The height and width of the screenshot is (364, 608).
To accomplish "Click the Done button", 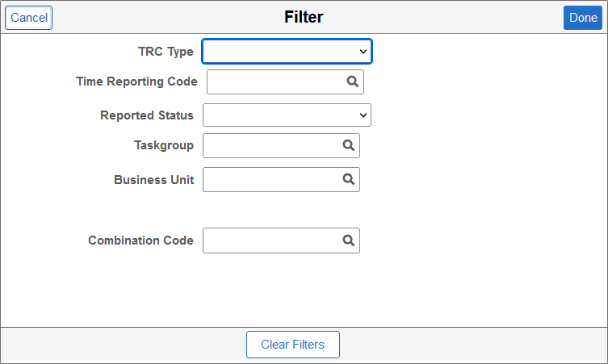I will click(x=583, y=18).
